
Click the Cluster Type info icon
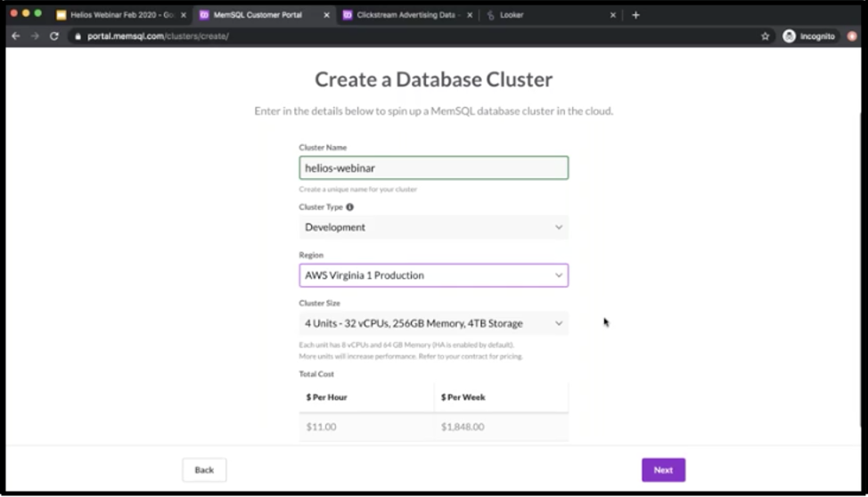pos(350,207)
